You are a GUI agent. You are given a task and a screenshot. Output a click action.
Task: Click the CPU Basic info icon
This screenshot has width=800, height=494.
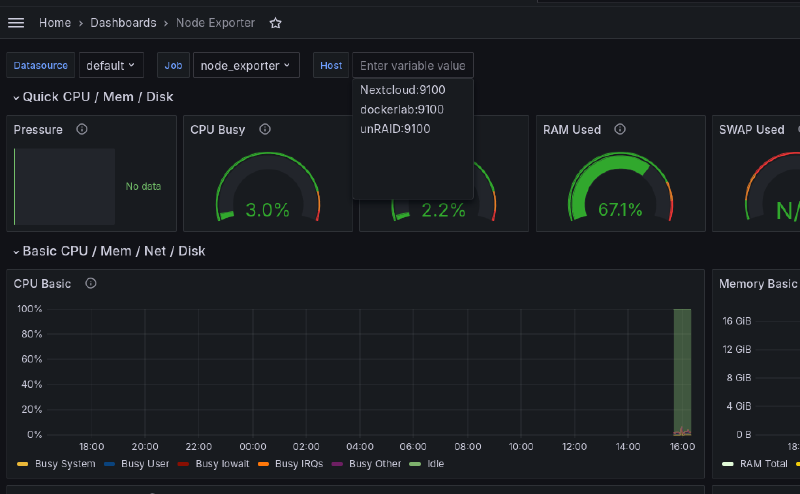point(91,283)
